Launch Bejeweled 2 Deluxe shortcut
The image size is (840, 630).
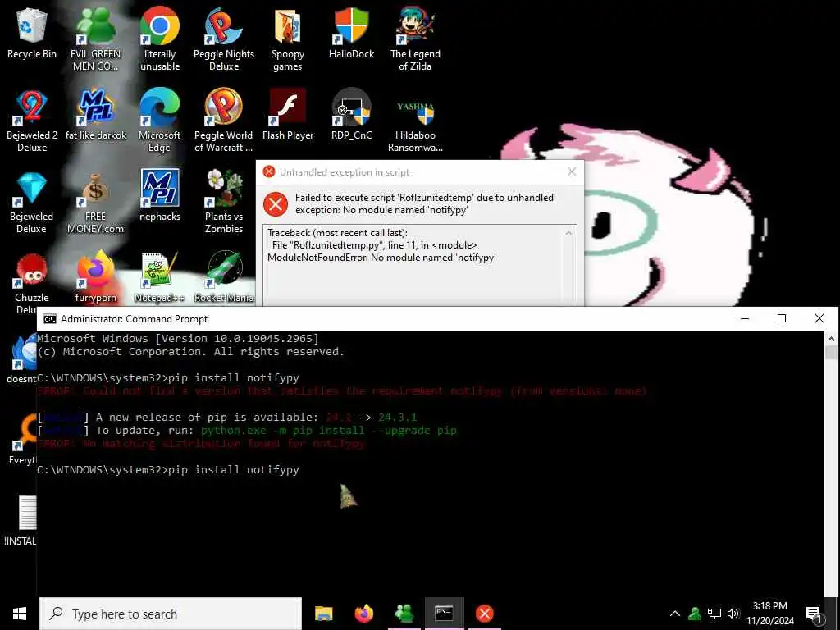point(32,120)
